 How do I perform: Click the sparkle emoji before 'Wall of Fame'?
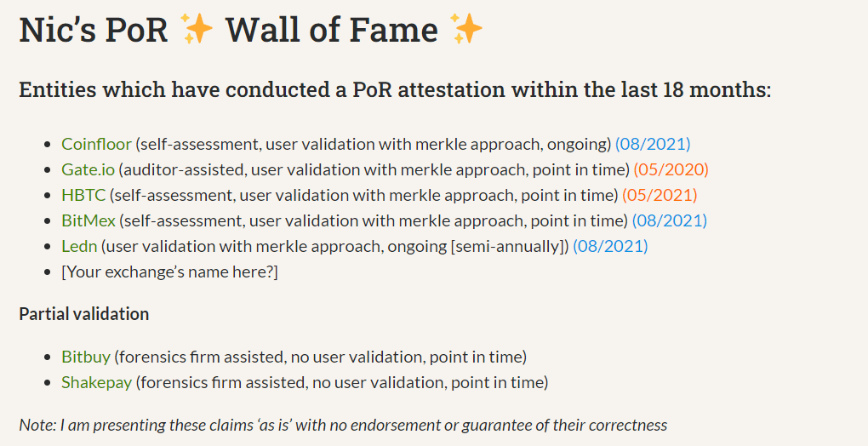tap(197, 29)
